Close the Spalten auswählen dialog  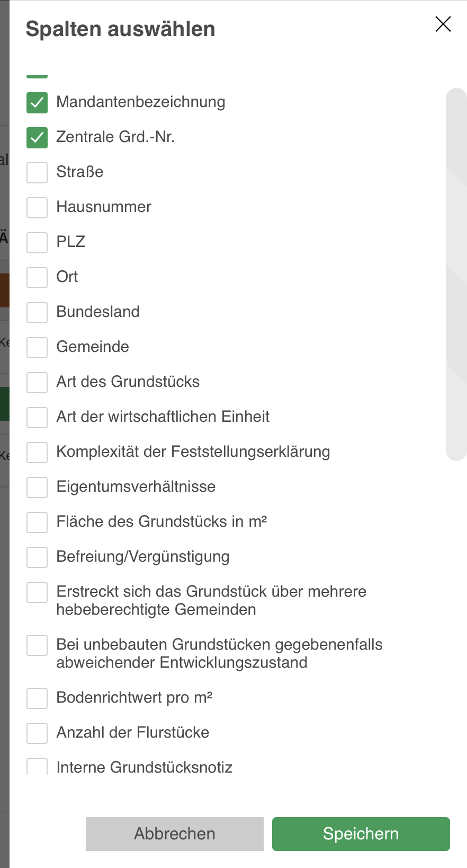(x=443, y=24)
